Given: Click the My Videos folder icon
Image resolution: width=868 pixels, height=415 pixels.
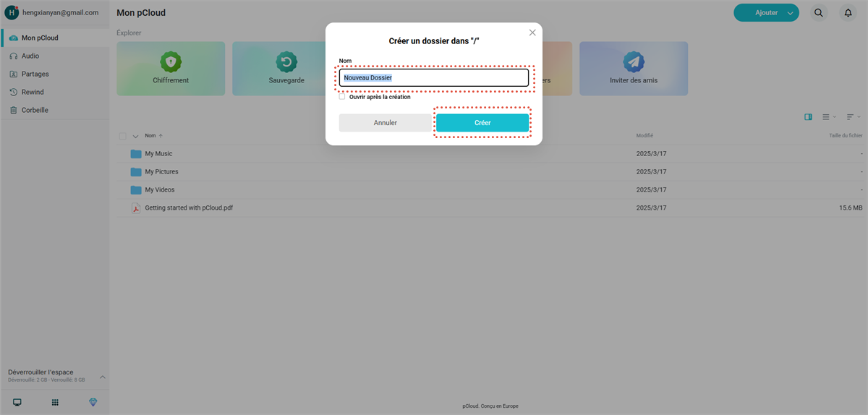Looking at the screenshot, I should pyautogui.click(x=136, y=190).
